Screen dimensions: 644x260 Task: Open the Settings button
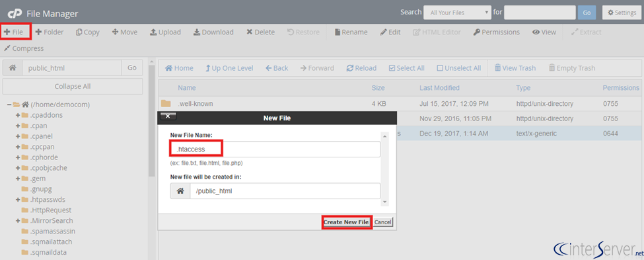[x=622, y=13]
